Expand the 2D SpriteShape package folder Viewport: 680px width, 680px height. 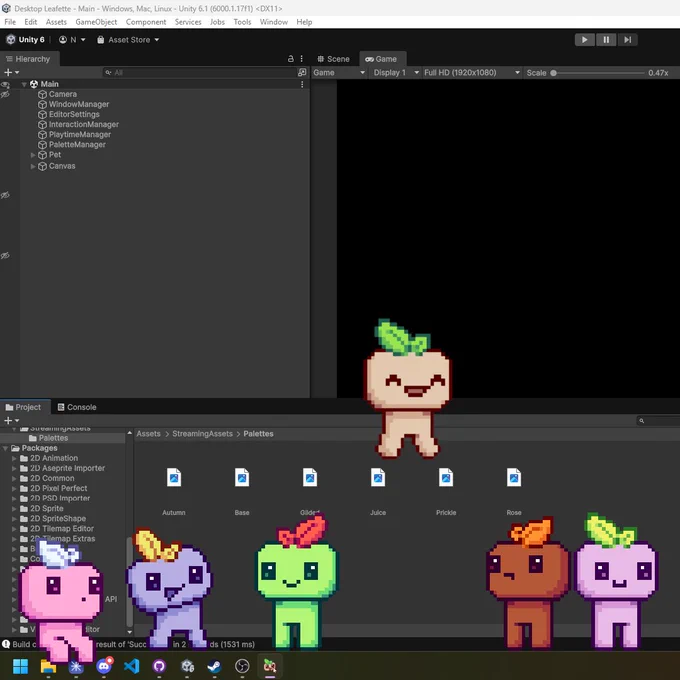click(x=14, y=519)
